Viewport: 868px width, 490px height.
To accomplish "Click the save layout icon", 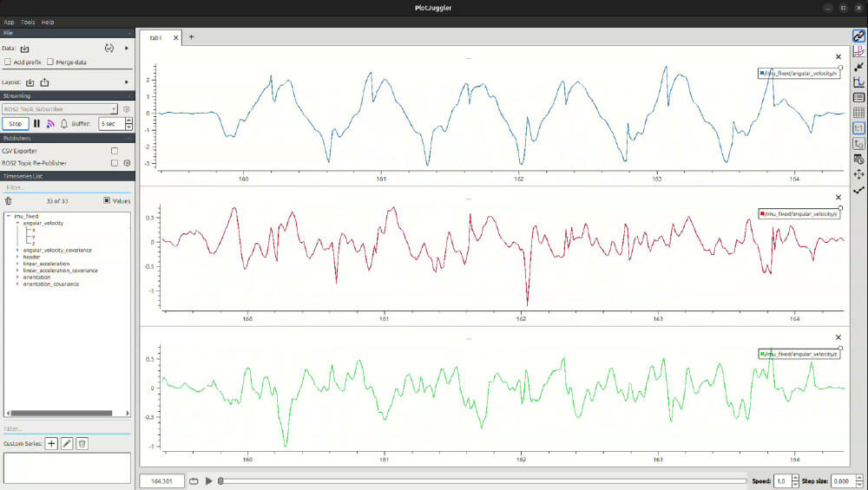I will (44, 82).
